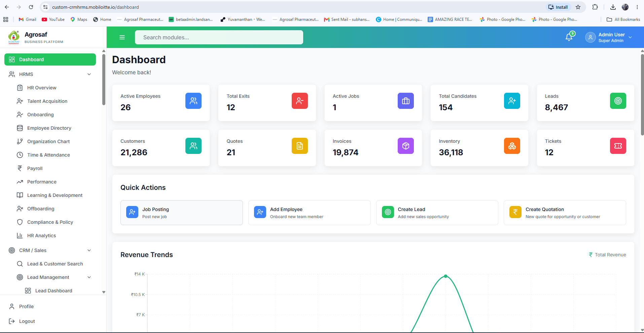This screenshot has width=644, height=333.
Task: Open Lead Dashboard in sidebar
Action: click(x=58, y=291)
